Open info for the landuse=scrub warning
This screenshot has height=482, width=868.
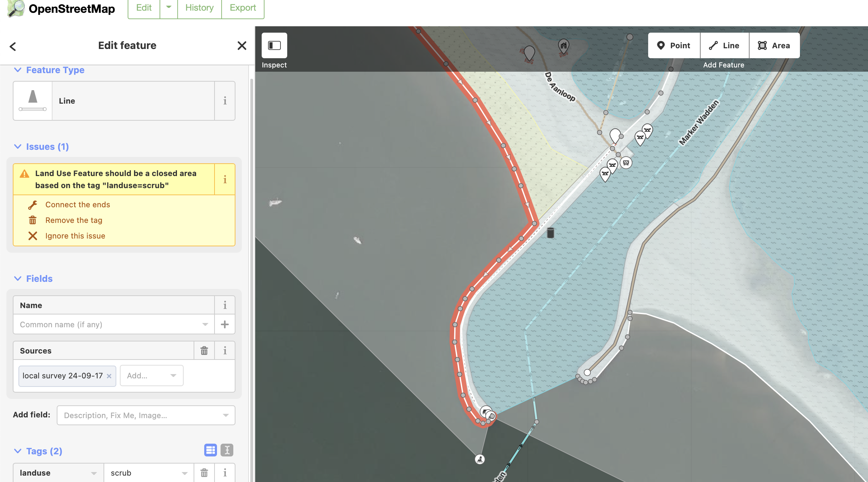click(225, 180)
